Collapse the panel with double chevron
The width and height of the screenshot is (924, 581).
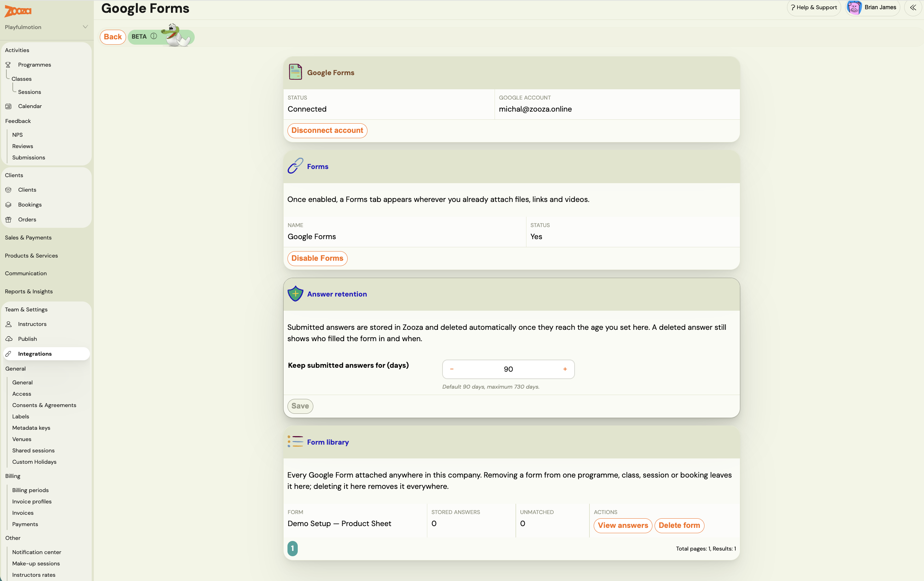pos(913,7)
